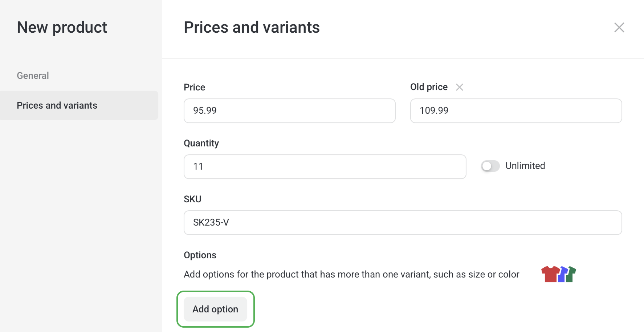The width and height of the screenshot is (644, 332).
Task: Select Prices and variants sidebar item
Action: point(57,105)
